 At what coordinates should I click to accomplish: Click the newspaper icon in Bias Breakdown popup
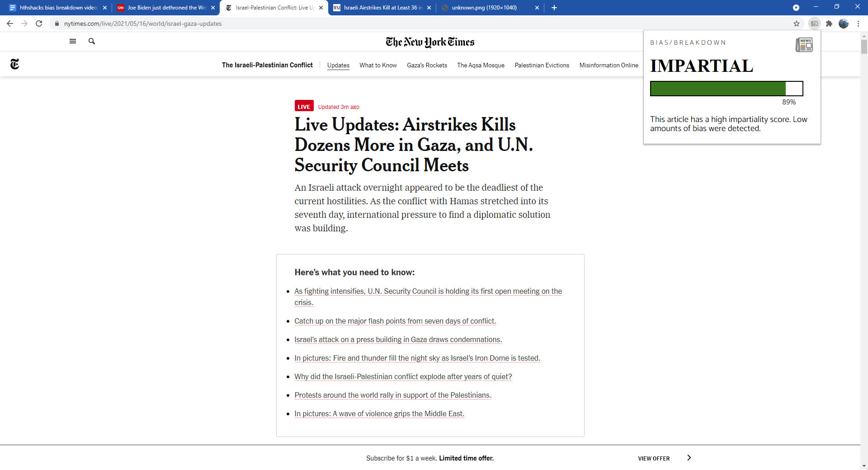[x=804, y=45]
